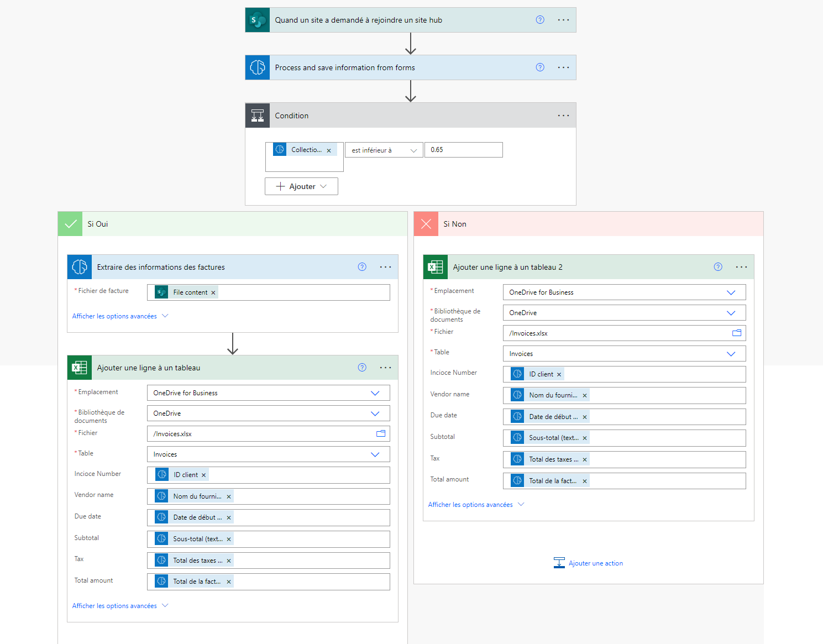Open more options for Extraire des factures step

coord(385,267)
